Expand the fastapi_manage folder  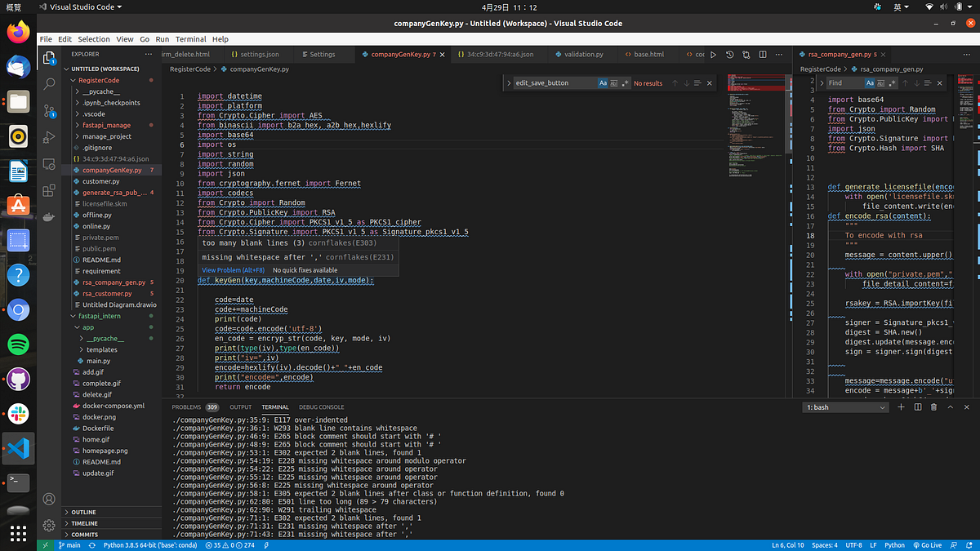pyautogui.click(x=106, y=126)
